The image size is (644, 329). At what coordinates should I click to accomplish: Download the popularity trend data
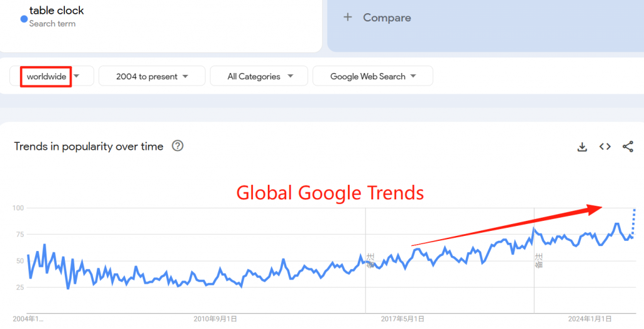click(582, 147)
